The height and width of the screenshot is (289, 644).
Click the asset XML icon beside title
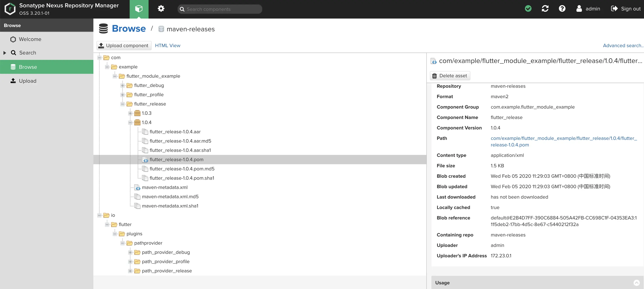[434, 61]
